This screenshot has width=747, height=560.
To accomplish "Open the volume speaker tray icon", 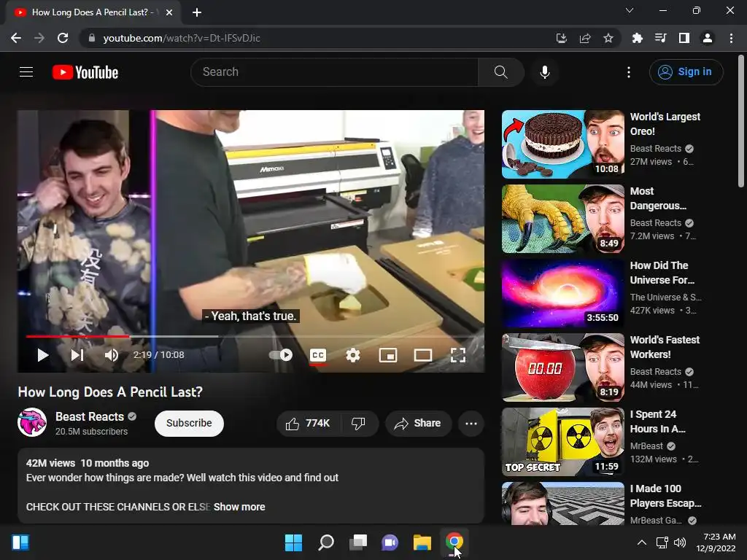I will click(680, 542).
